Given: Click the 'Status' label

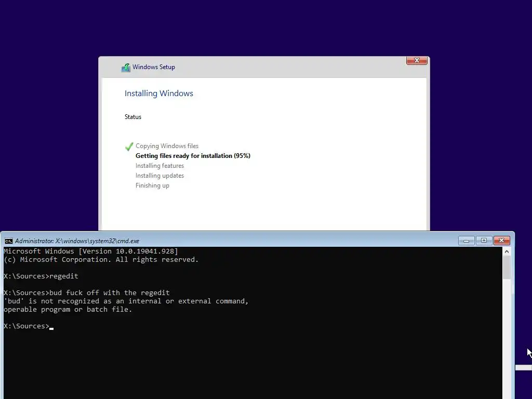Looking at the screenshot, I should pos(132,117).
